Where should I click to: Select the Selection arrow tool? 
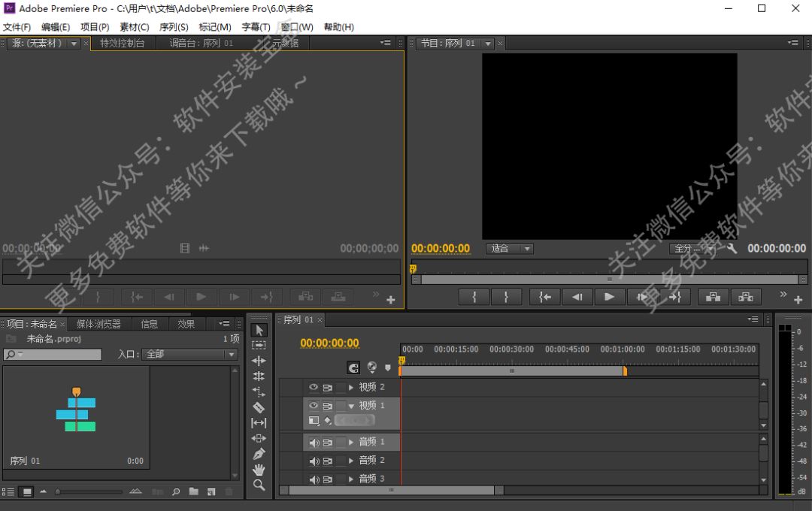[259, 330]
